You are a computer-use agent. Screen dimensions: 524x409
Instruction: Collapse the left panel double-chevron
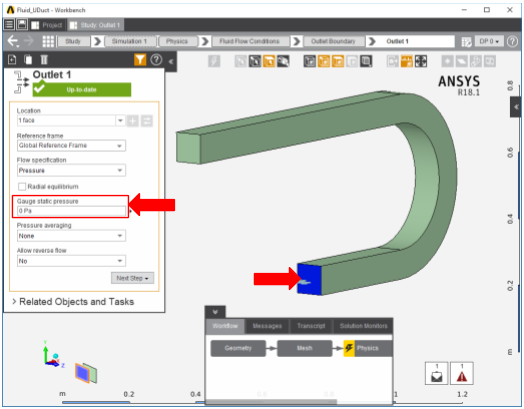pos(171,61)
